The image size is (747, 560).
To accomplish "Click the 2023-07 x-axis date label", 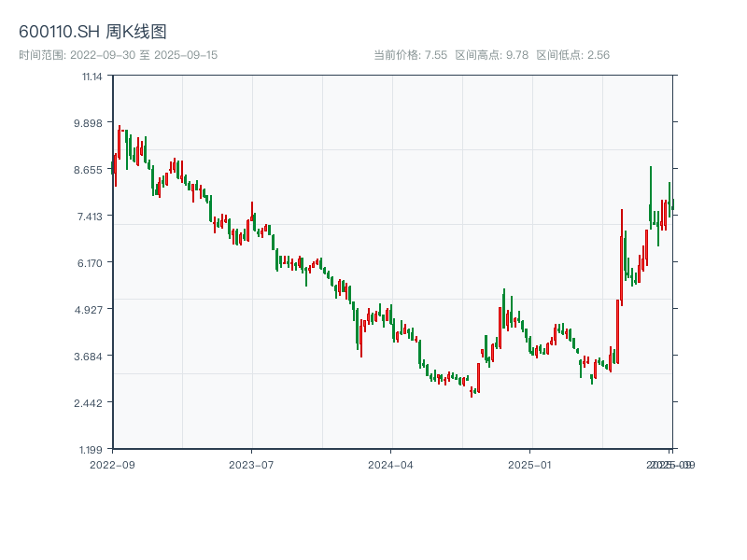I will 251,464.
